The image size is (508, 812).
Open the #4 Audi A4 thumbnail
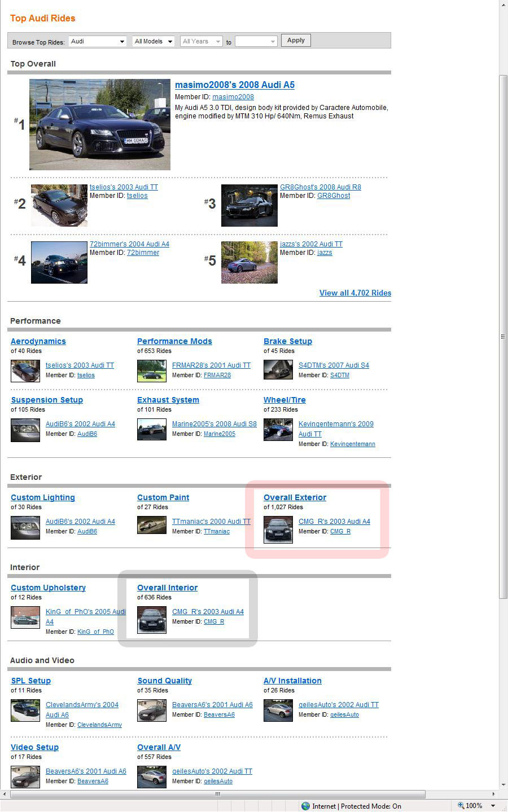coord(59,262)
